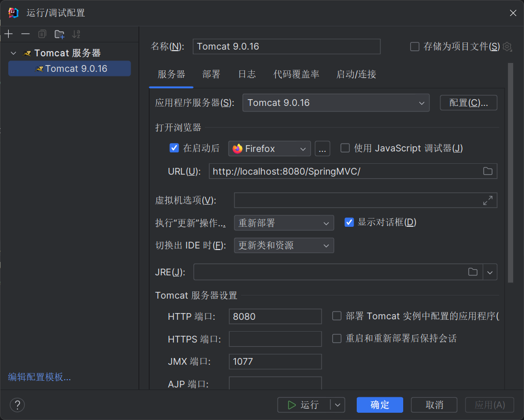Switch to the 日志 tab
The width and height of the screenshot is (524, 420).
click(x=247, y=74)
